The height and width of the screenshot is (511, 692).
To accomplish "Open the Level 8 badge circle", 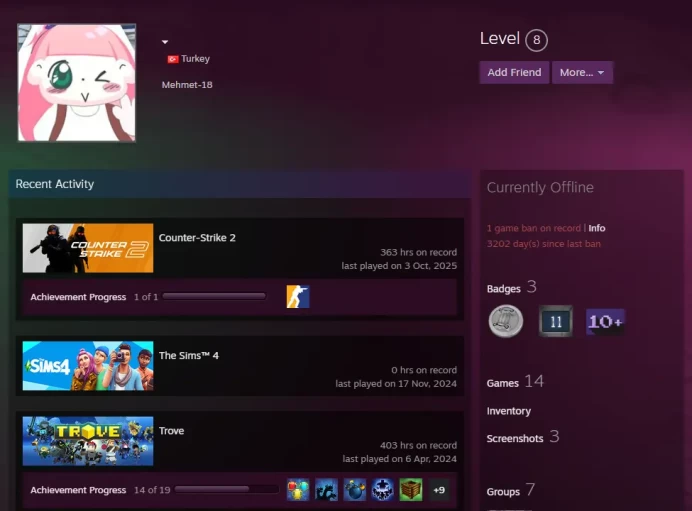I will pos(536,40).
